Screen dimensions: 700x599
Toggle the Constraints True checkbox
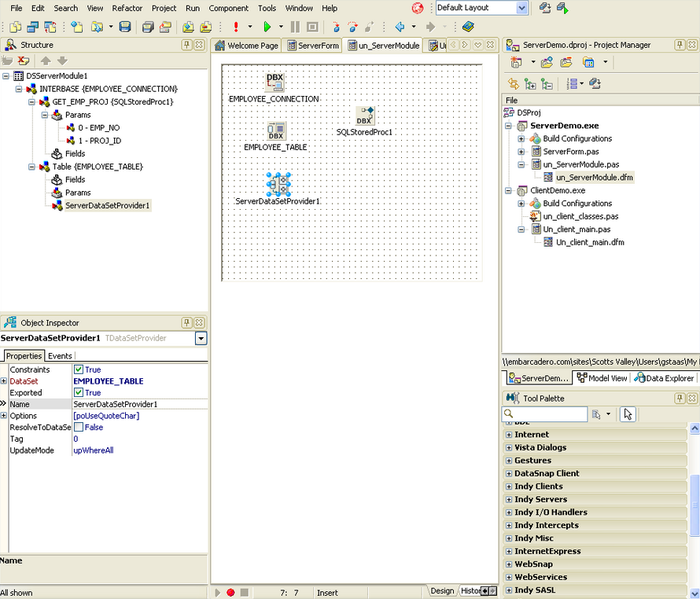pyautogui.click(x=79, y=370)
